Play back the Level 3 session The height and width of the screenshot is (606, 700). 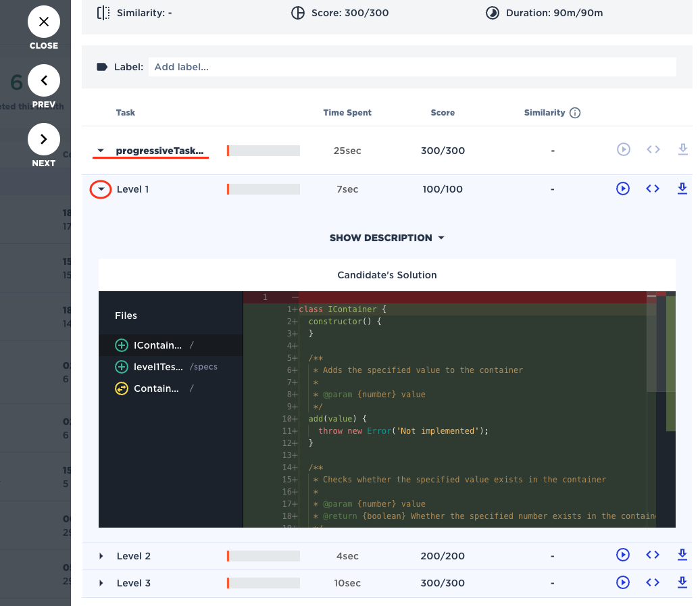tap(623, 582)
